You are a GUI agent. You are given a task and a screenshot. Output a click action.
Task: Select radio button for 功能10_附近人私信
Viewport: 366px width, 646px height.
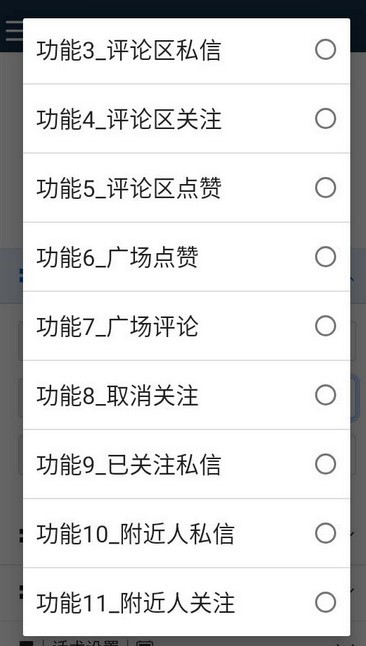[326, 534]
